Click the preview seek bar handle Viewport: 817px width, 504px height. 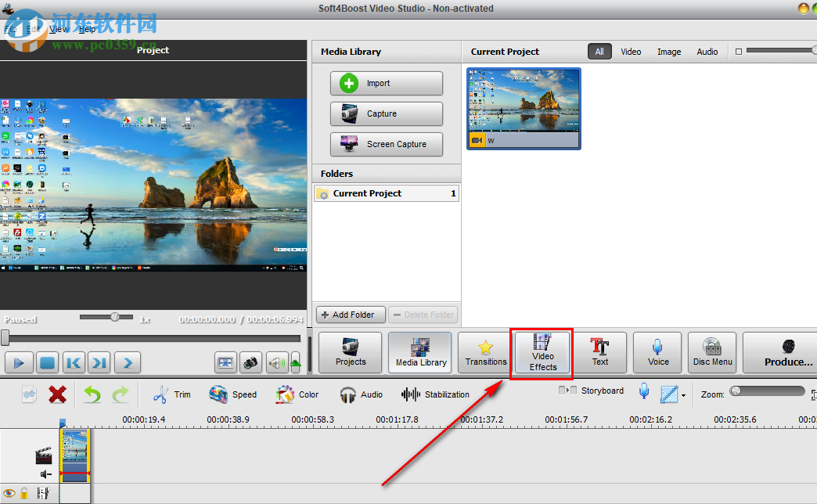(5, 338)
